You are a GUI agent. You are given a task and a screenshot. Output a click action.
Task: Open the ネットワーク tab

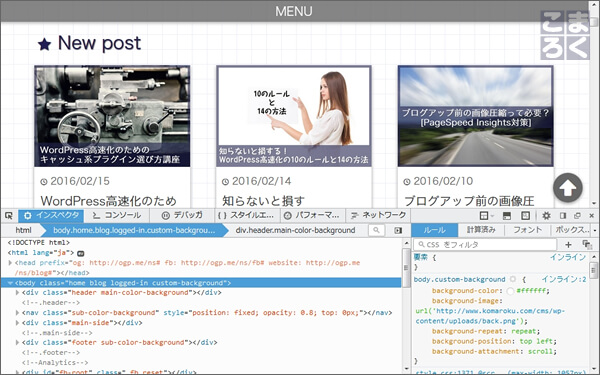[378, 215]
